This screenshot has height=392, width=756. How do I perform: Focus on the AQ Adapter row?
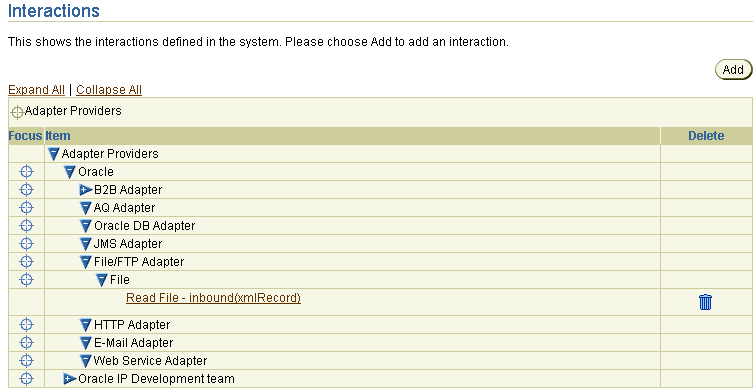(x=27, y=208)
